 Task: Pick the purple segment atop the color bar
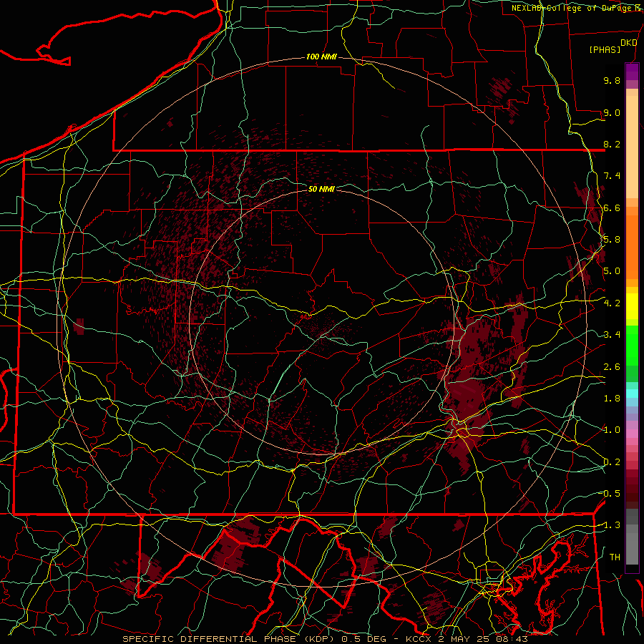(x=632, y=72)
